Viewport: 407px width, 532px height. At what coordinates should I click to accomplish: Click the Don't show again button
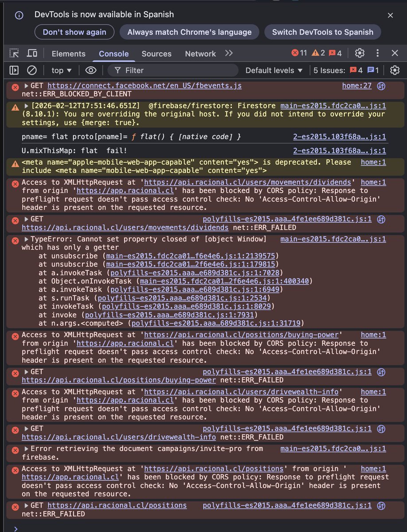74,32
